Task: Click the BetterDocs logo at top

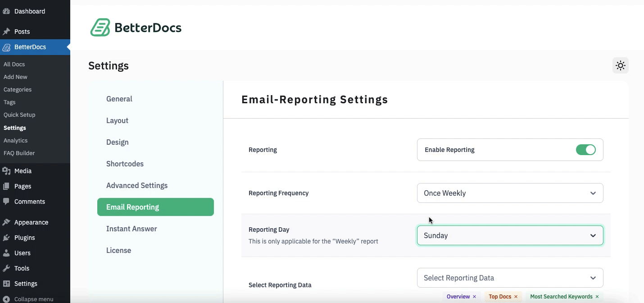Action: (135, 27)
